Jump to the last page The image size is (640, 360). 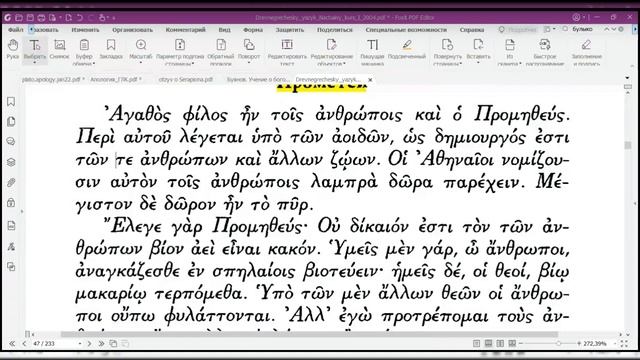coord(101,344)
